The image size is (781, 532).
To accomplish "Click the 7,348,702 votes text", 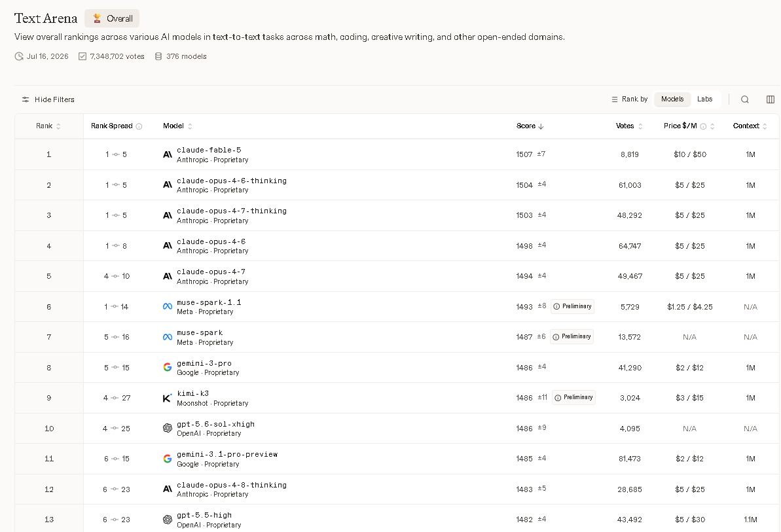I will 117,56.
